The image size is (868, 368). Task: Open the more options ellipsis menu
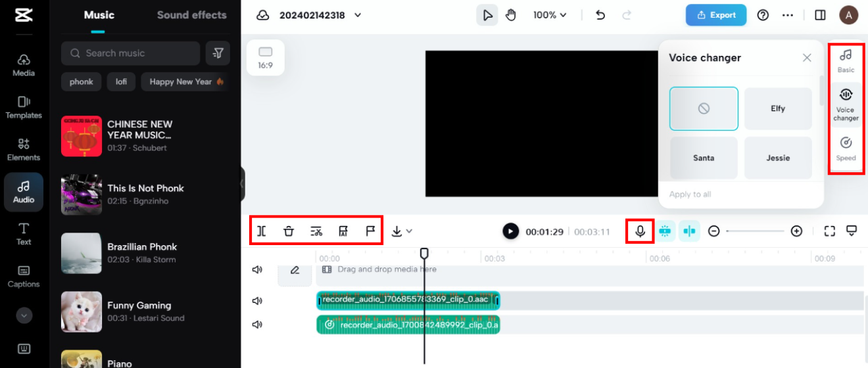tap(788, 15)
